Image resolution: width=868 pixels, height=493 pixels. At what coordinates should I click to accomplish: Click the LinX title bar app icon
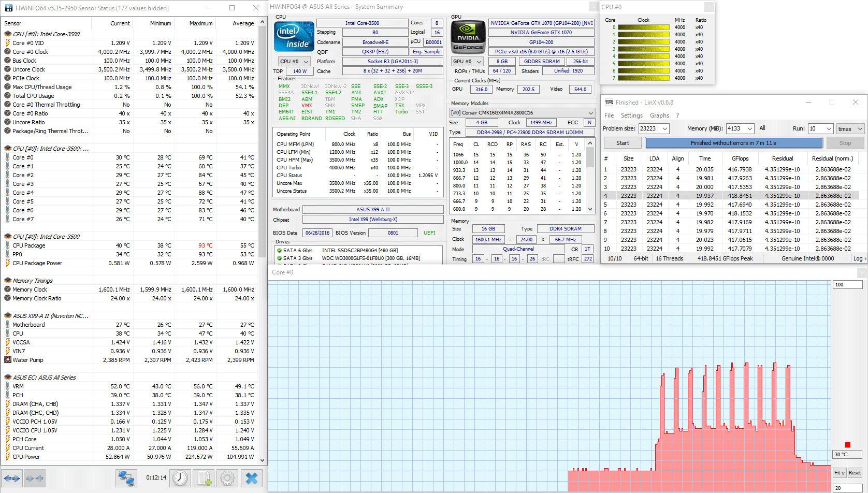(609, 103)
